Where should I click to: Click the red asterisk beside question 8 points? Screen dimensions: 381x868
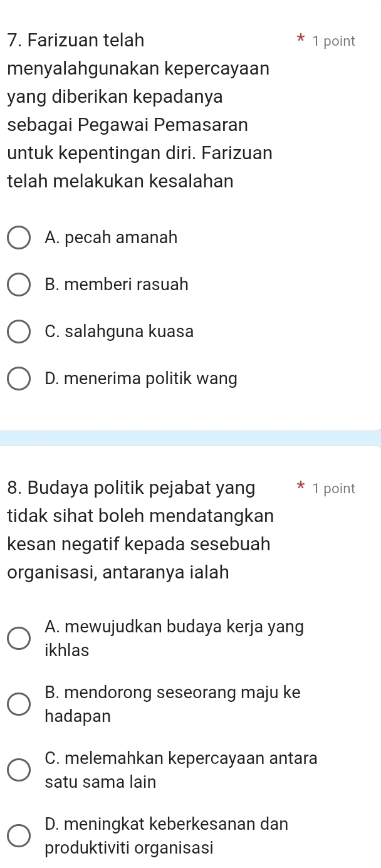tap(301, 488)
